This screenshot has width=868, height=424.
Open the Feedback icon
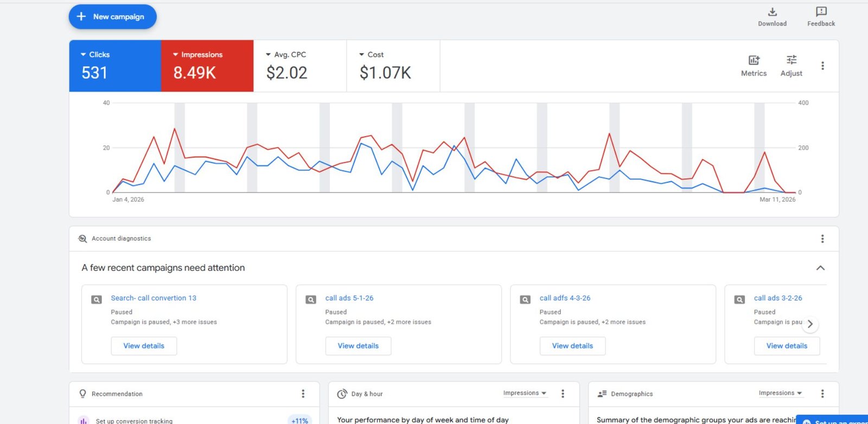821,12
